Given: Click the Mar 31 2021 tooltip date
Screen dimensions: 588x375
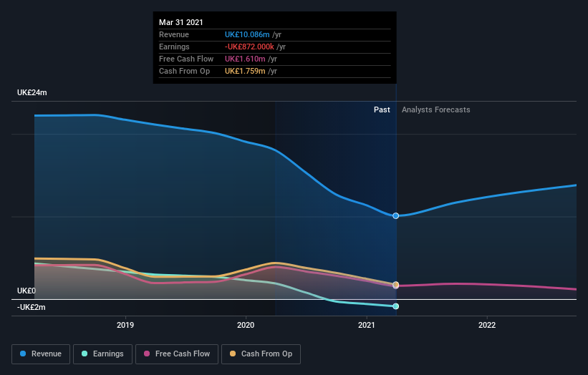Looking at the screenshot, I should point(180,22).
